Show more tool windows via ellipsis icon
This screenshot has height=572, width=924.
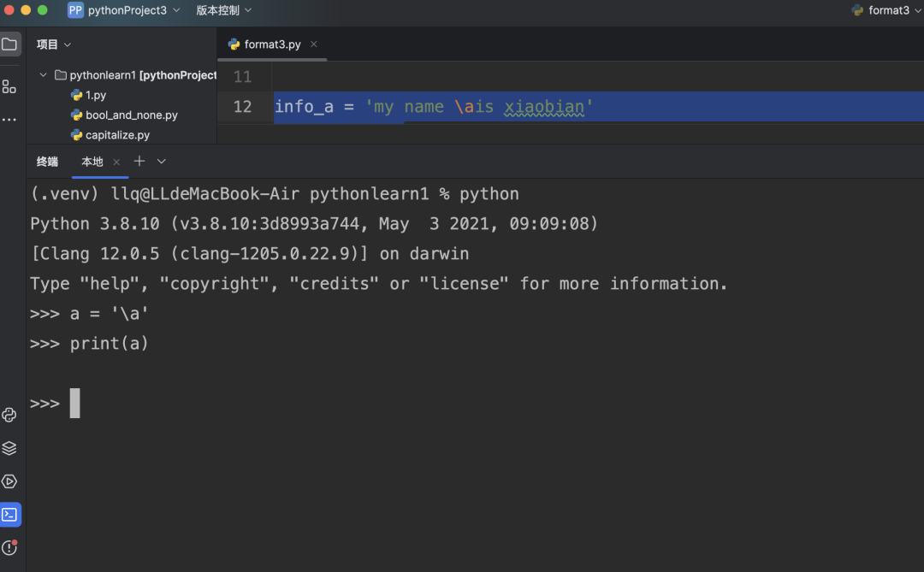pos(9,120)
